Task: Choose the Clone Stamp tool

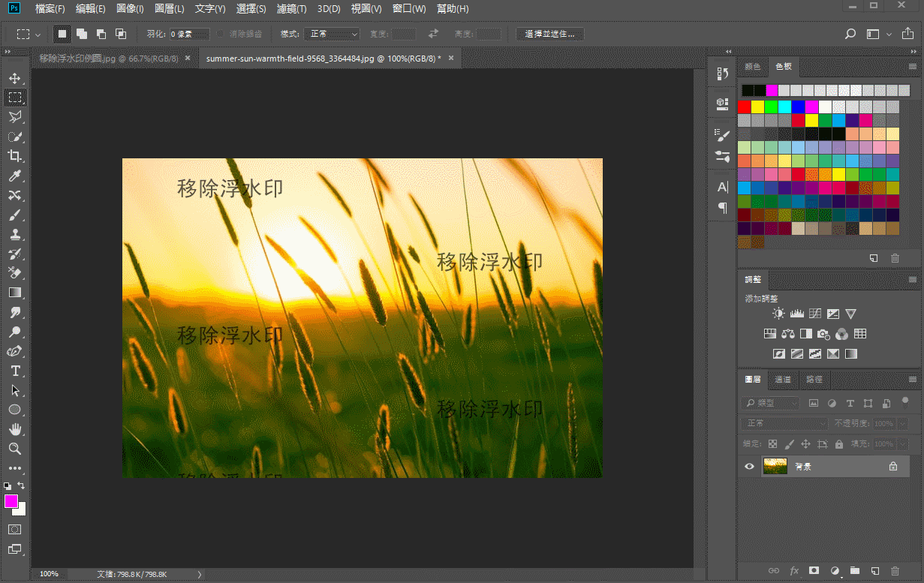Action: pyautogui.click(x=14, y=234)
